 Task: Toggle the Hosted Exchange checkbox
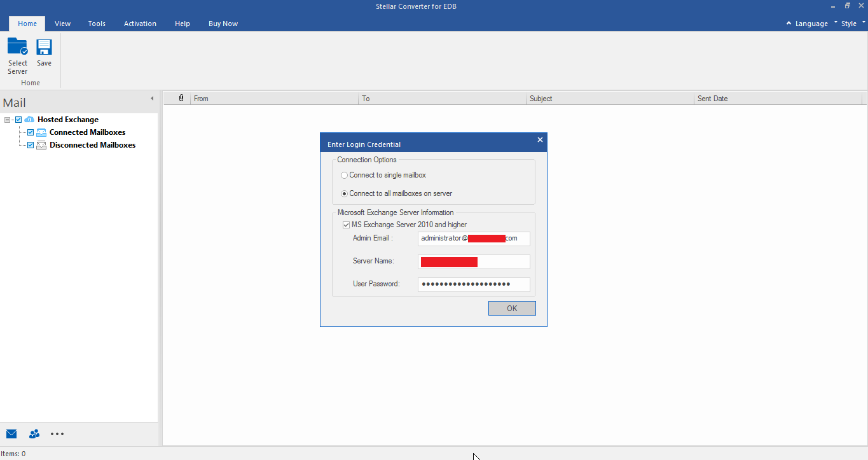pyautogui.click(x=18, y=120)
